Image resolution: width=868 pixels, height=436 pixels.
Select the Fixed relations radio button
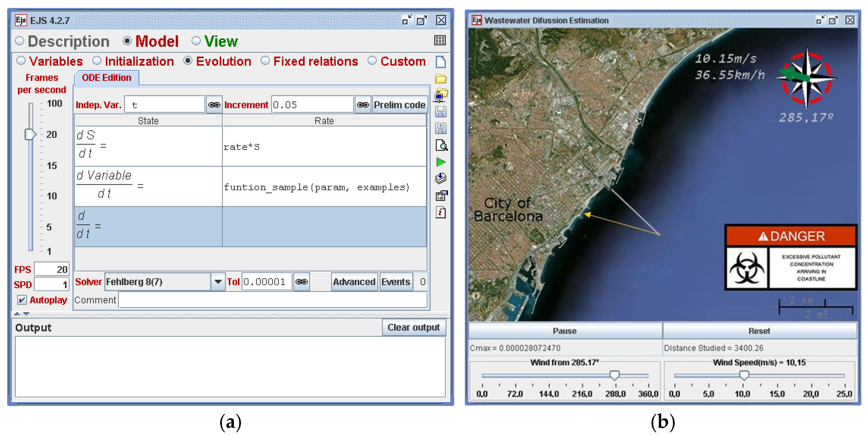click(266, 61)
